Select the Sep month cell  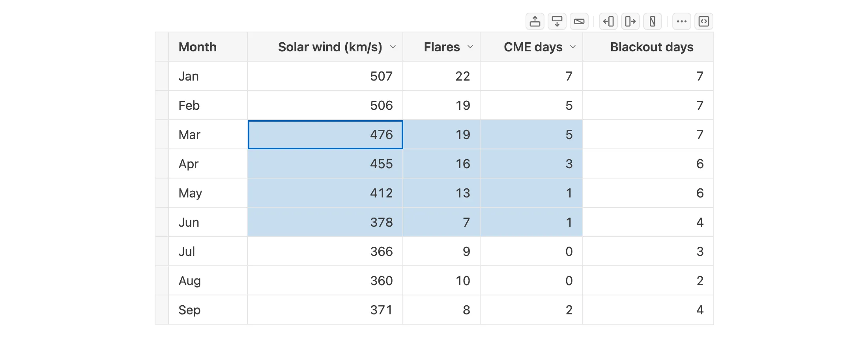pos(208,310)
